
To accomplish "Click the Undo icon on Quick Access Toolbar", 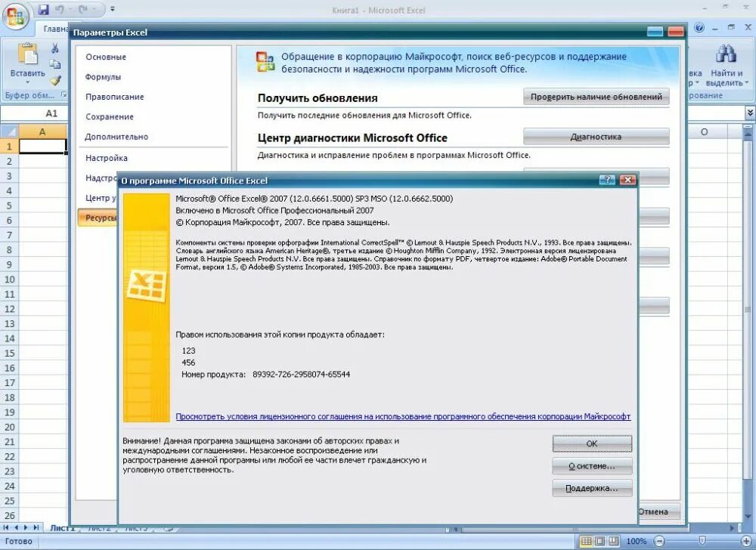I will (x=60, y=8).
